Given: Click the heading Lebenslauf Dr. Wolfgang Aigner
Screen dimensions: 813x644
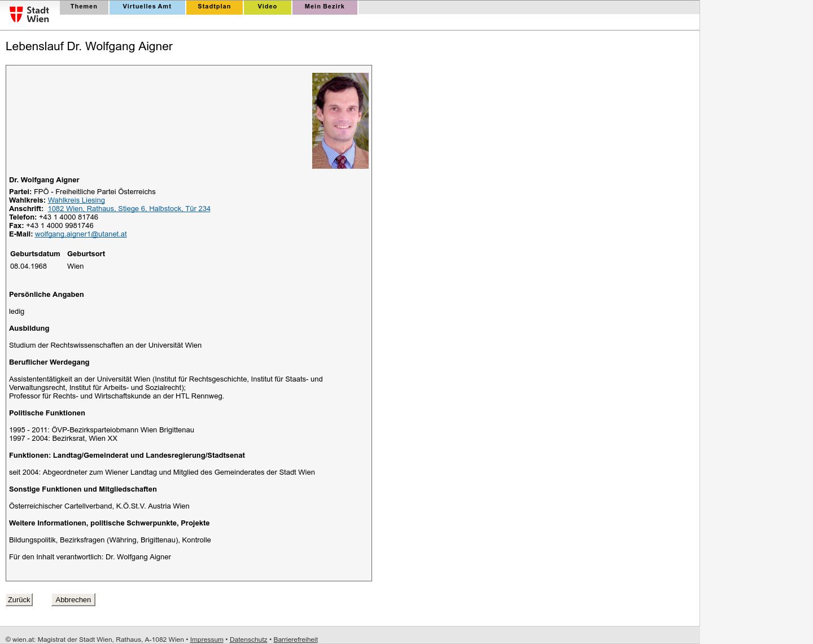Looking at the screenshot, I should pos(89,46).
